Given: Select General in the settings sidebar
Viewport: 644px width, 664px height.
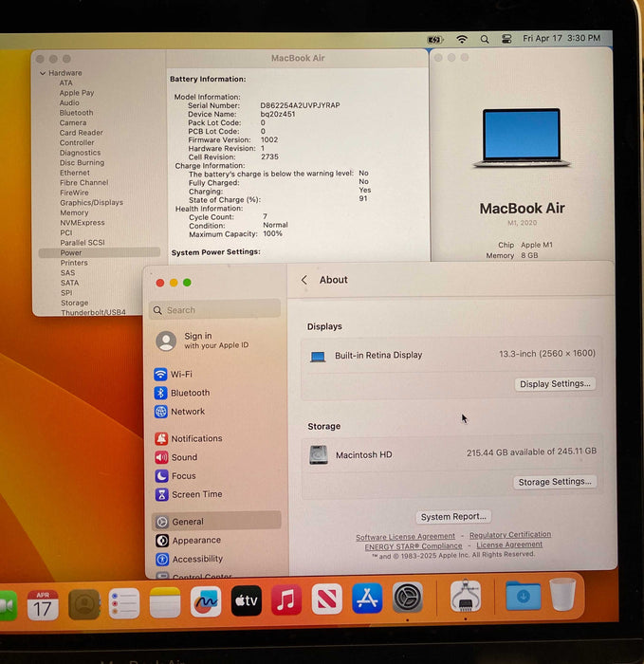Looking at the screenshot, I should tap(216, 522).
